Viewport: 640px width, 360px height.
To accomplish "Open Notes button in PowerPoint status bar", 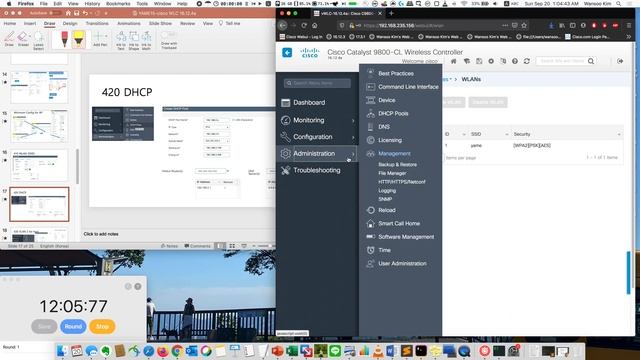I will pos(169,246).
